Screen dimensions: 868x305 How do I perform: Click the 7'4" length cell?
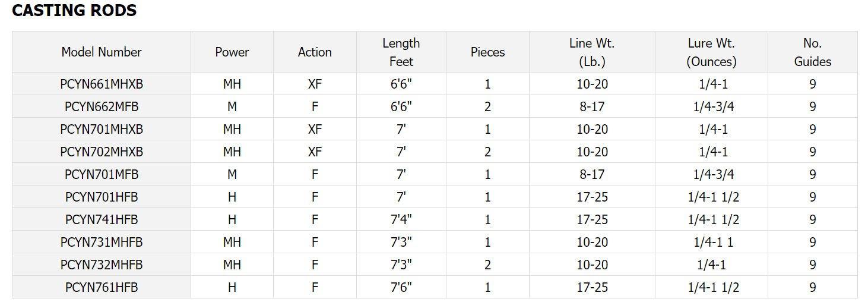(401, 220)
